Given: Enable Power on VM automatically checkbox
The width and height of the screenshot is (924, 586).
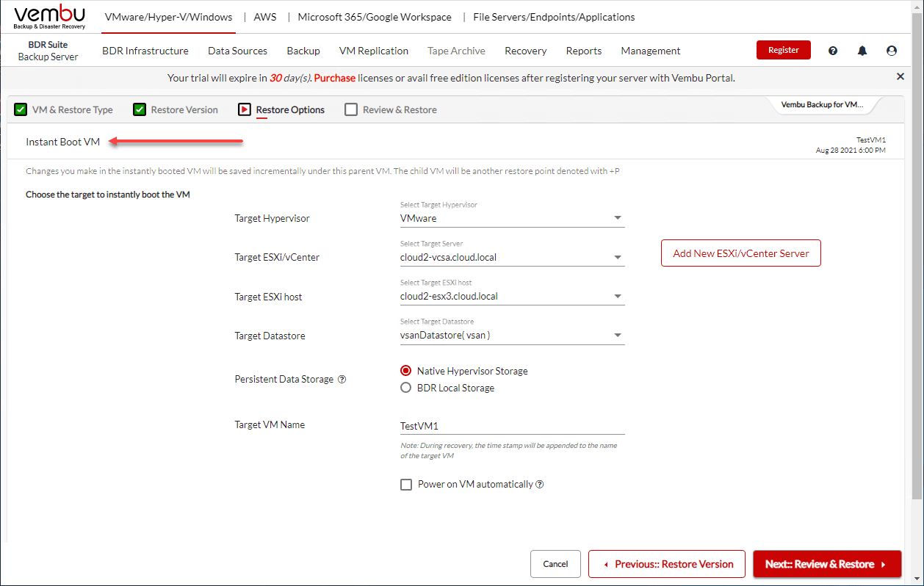Looking at the screenshot, I should pos(406,485).
